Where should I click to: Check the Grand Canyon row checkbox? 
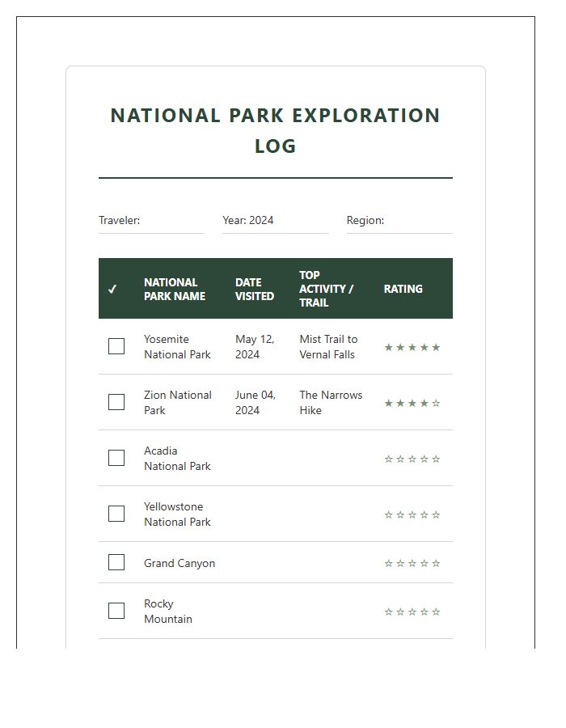(116, 562)
